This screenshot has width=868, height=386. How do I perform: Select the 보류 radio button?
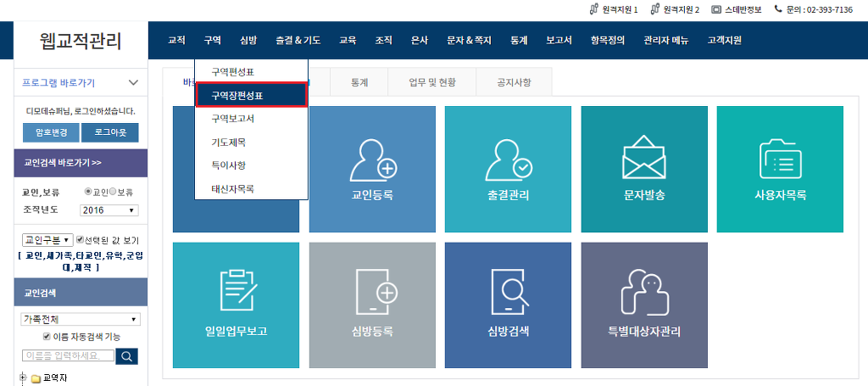coord(113,192)
